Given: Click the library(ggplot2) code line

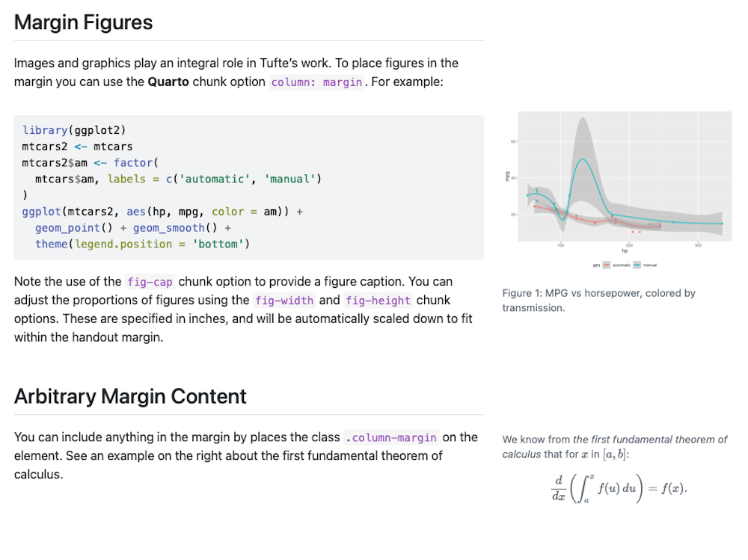Looking at the screenshot, I should [73, 130].
